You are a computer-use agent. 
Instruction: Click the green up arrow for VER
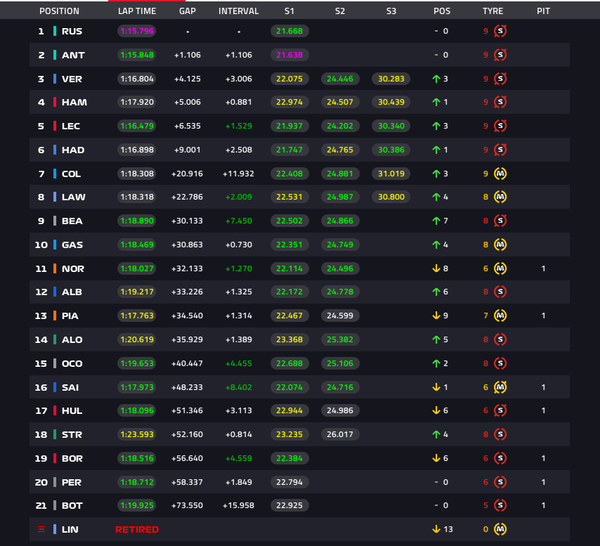[436, 79]
